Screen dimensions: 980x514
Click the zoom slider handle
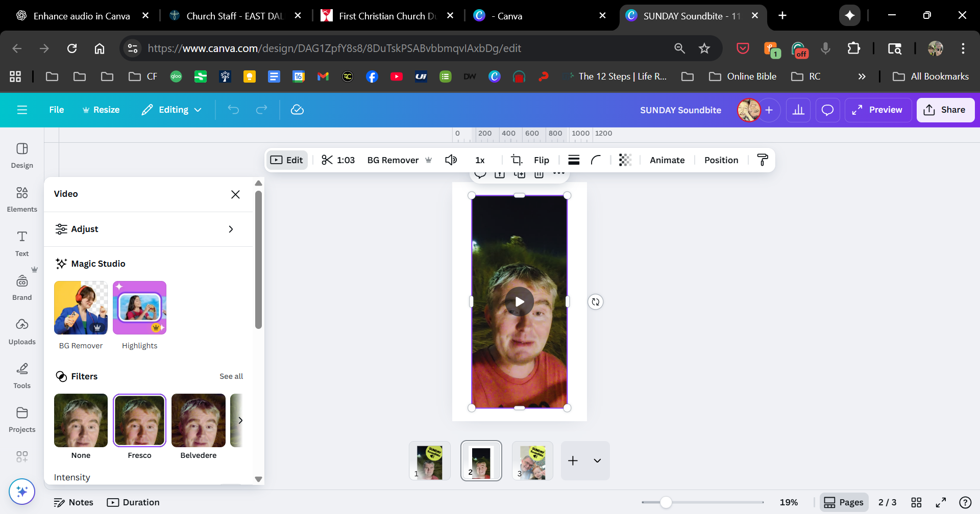click(666, 502)
